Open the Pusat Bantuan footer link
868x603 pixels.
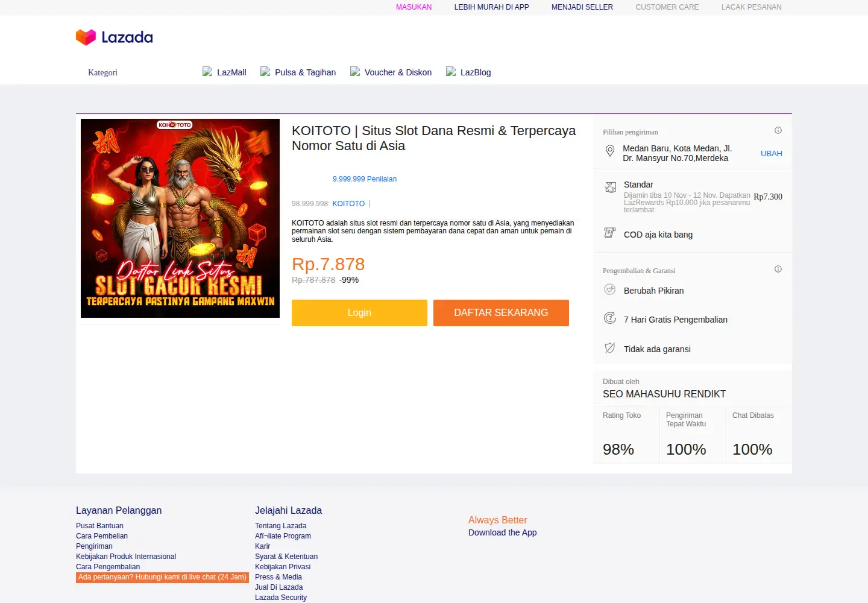pyautogui.click(x=99, y=526)
